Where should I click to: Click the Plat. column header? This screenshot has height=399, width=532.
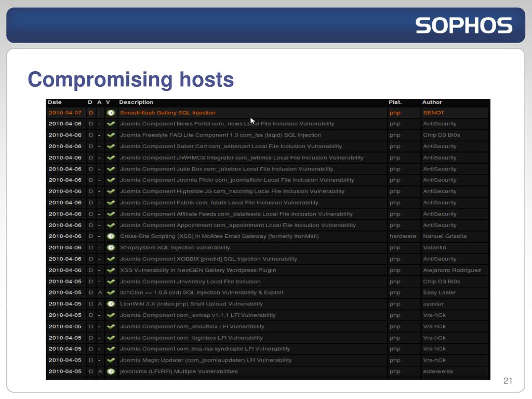(395, 102)
